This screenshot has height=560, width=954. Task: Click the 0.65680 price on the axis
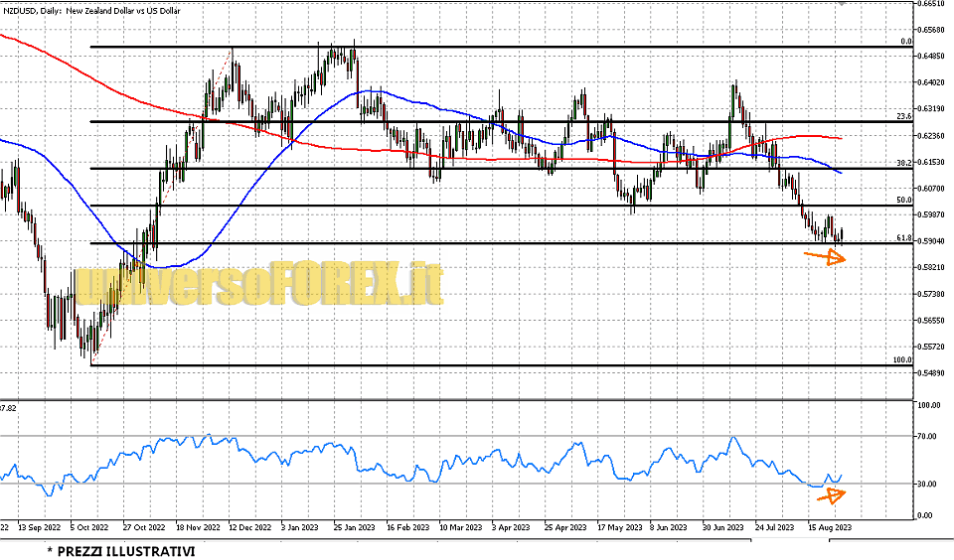click(x=932, y=29)
